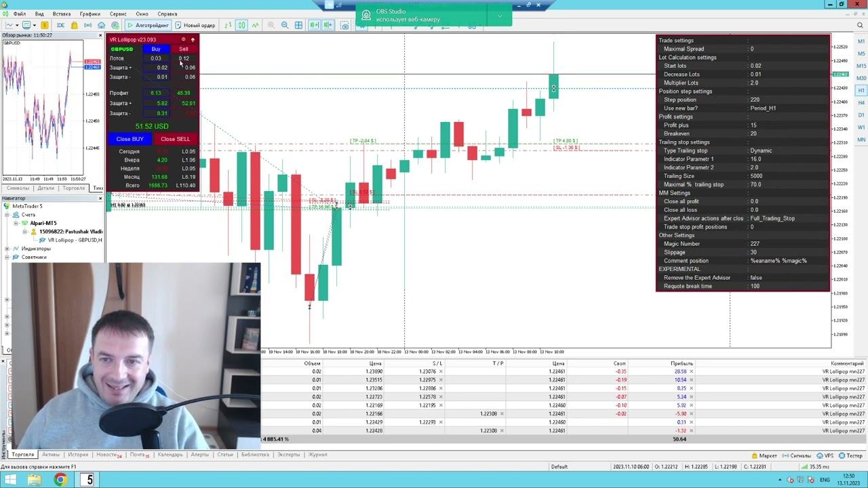
Task: Select the H4 timeframe
Action: (861, 102)
